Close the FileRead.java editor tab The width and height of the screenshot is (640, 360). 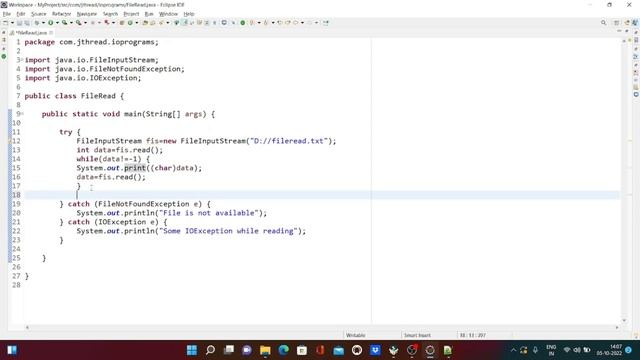(51, 33)
